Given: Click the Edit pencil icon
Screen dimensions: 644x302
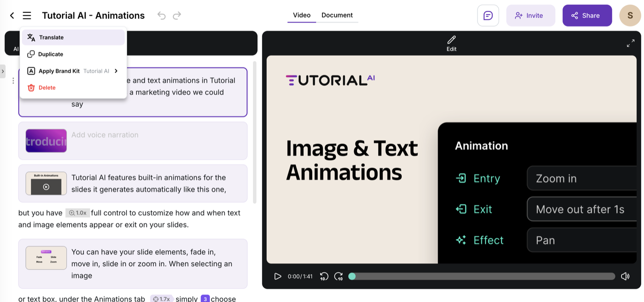Looking at the screenshot, I should tap(451, 43).
